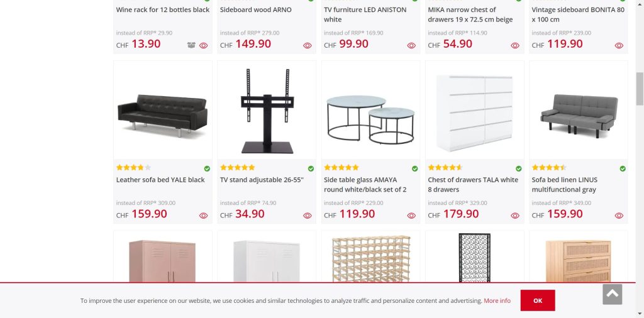This screenshot has height=318, width=644.
Task: Click the gift set icon beside wine rack price
Action: tap(191, 45)
